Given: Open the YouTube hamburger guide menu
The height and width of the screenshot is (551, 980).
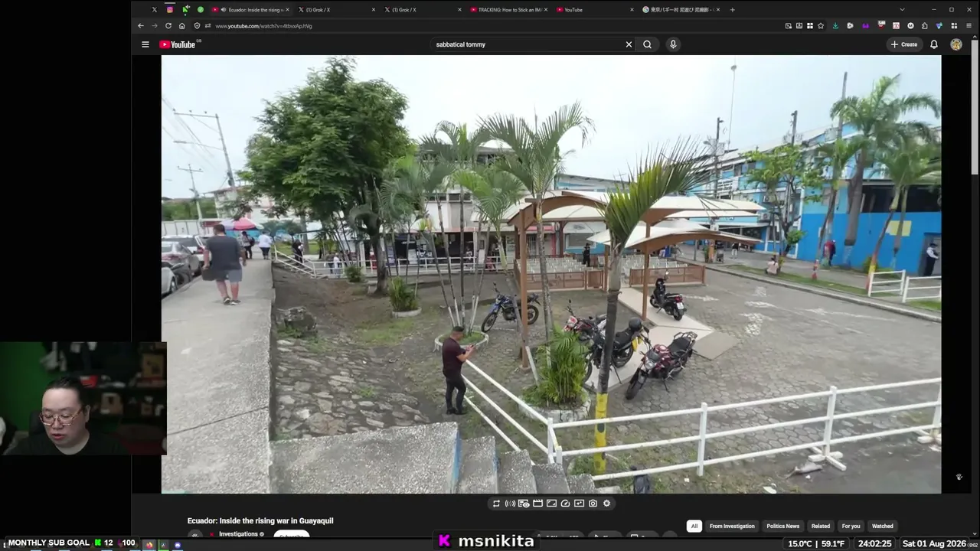Looking at the screenshot, I should (x=145, y=44).
